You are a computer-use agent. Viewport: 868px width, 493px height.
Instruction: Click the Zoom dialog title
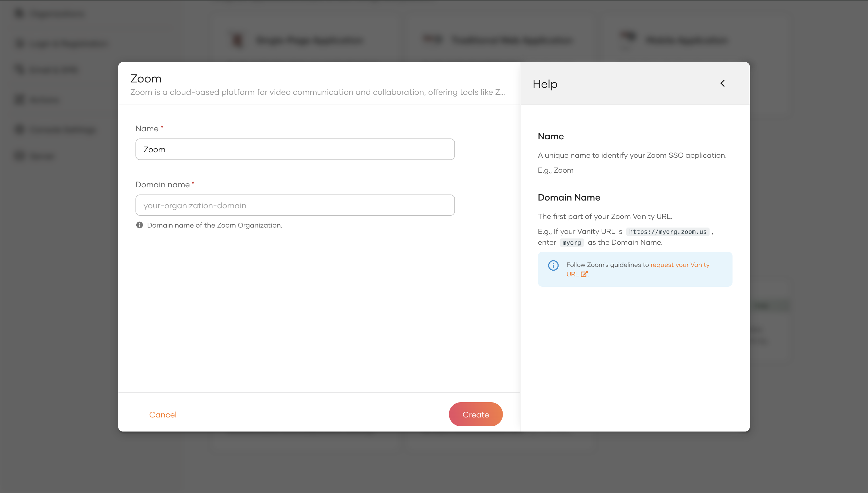tap(146, 78)
